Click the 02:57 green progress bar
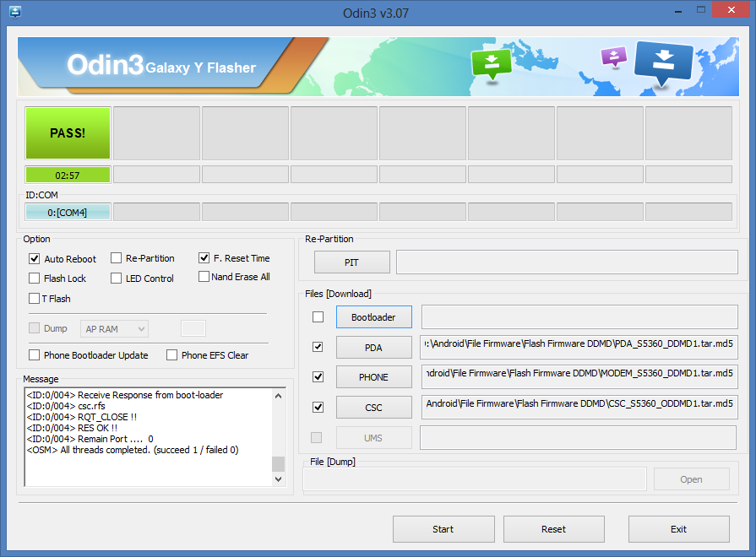 coord(68,175)
